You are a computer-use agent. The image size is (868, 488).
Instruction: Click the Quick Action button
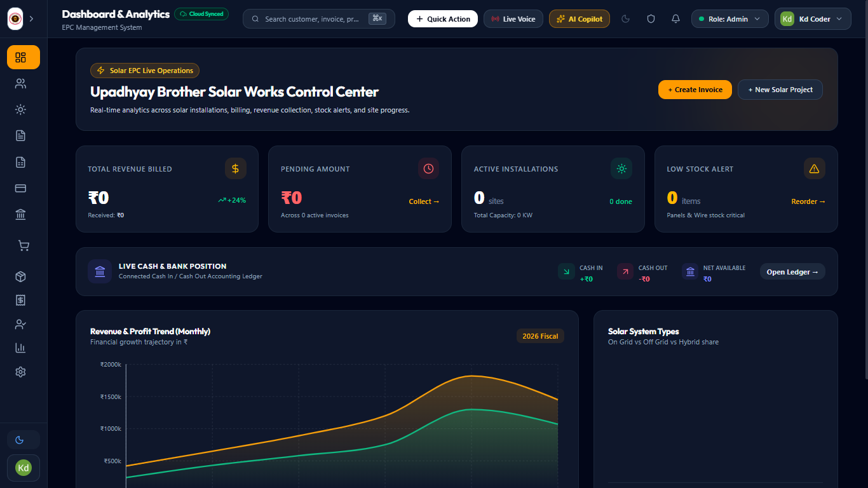[443, 19]
